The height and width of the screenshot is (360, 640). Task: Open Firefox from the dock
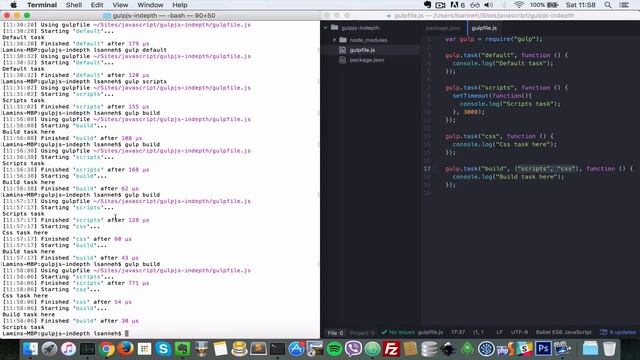[x=126, y=349]
